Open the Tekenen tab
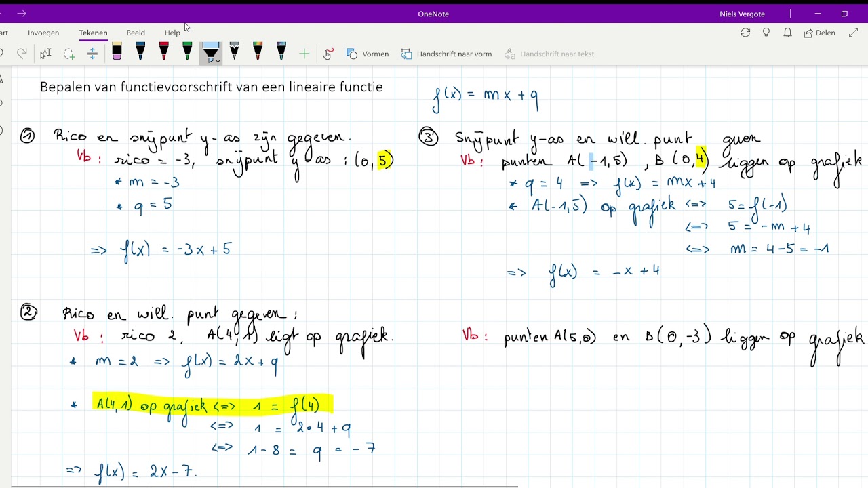 [x=93, y=33]
